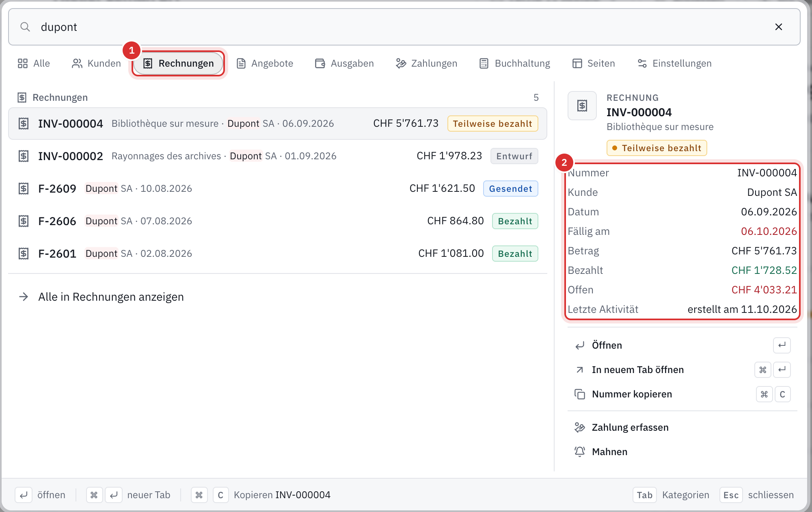Click the Offen amount CHF 4'033.21
The image size is (812, 512).
pos(764,290)
